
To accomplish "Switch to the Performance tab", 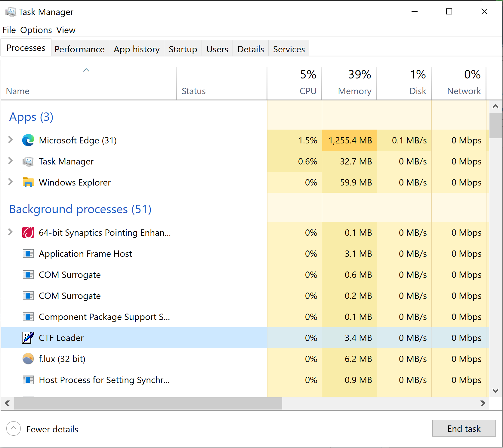I will [80, 49].
